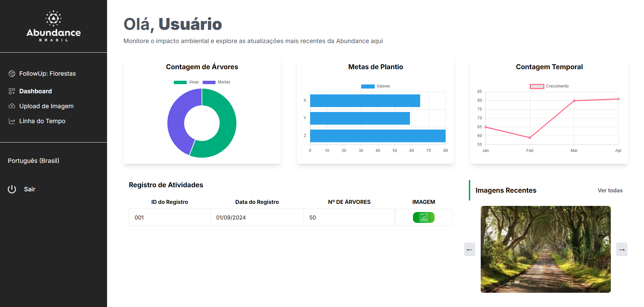This screenshot has height=307, width=644.
Task: Click the Linha do Tempo chart icon
Action: (x=12, y=121)
